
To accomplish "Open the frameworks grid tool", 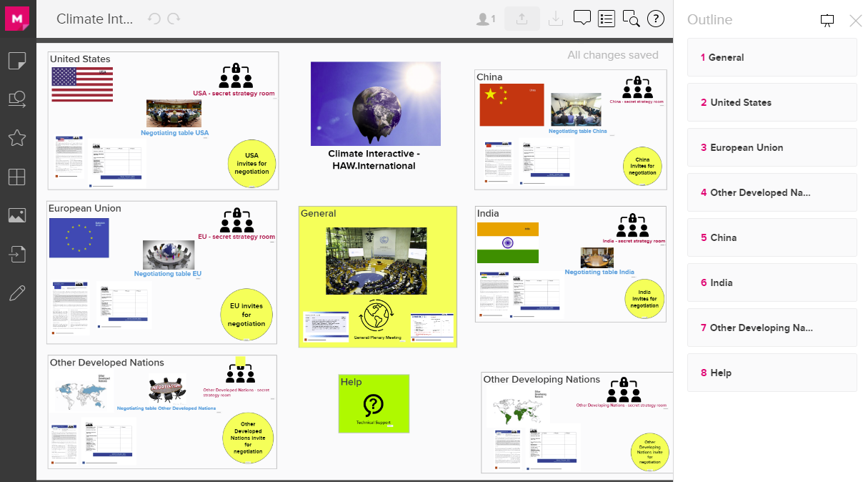I will point(17,177).
